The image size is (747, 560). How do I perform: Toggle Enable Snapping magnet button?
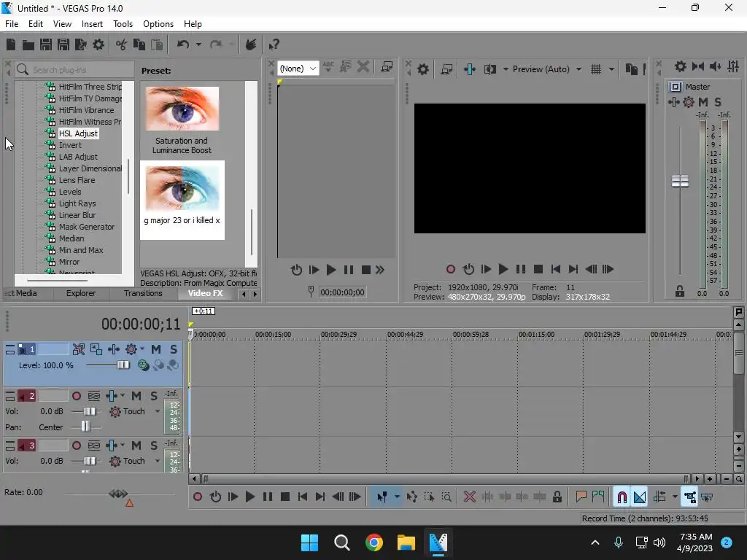coord(622,497)
